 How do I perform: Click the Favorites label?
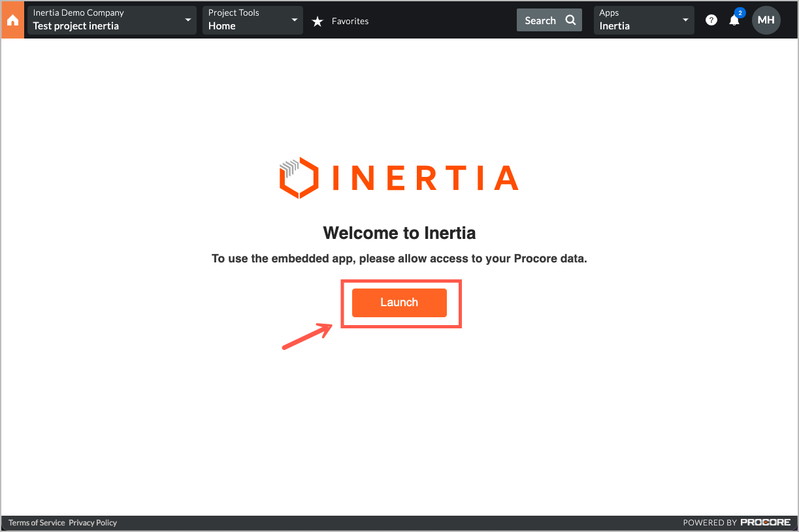point(350,21)
